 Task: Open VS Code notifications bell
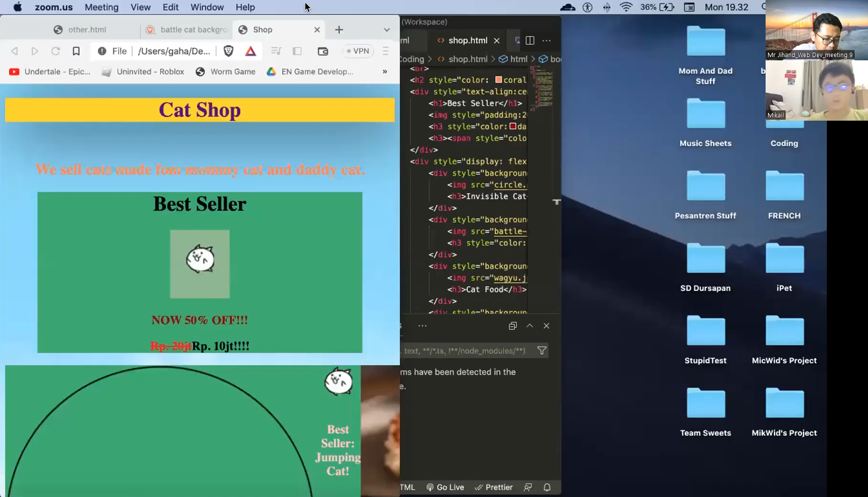(547, 487)
